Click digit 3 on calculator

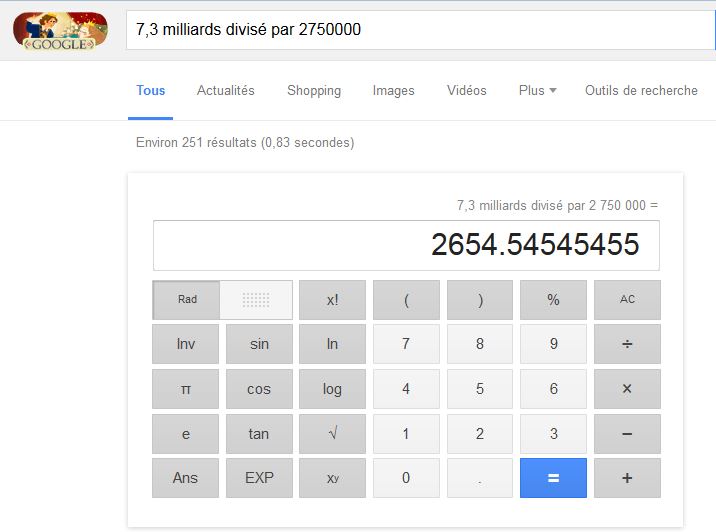(x=553, y=434)
